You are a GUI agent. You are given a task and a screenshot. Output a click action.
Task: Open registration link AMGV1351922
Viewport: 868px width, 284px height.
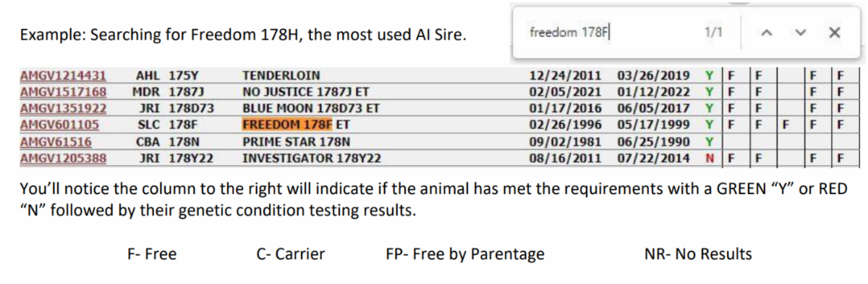point(63,109)
